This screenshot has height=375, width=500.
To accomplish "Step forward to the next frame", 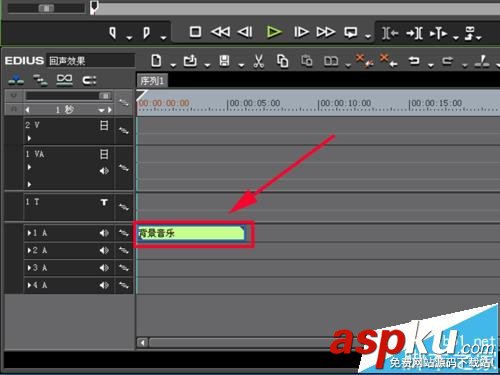I will [301, 32].
